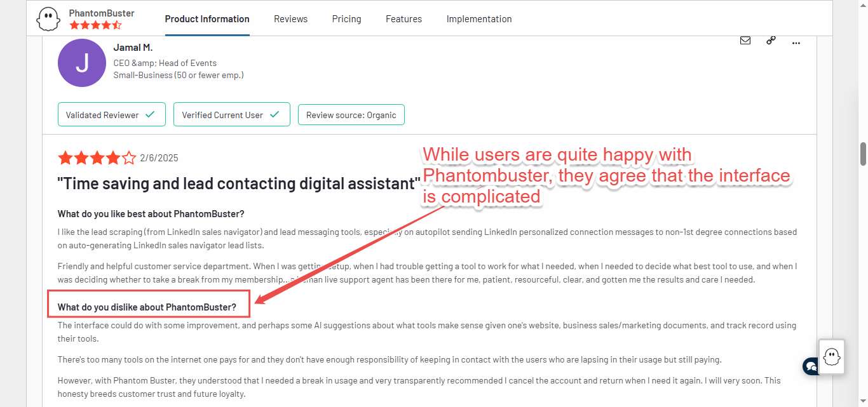Click the "CEO & Head of Events" job title

coord(165,63)
